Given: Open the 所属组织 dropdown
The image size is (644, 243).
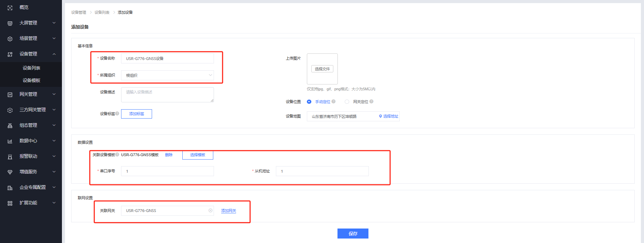Looking at the screenshot, I should point(167,75).
